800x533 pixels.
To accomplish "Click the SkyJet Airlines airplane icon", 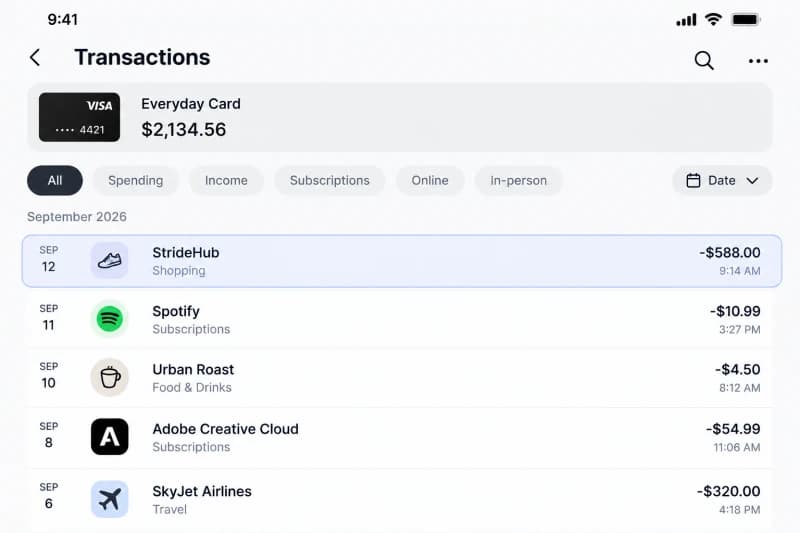I will point(110,499).
